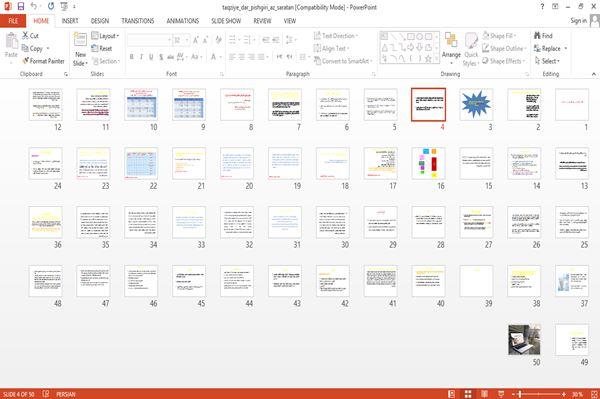
Task: Click the Format Painter brush
Action: (26, 61)
